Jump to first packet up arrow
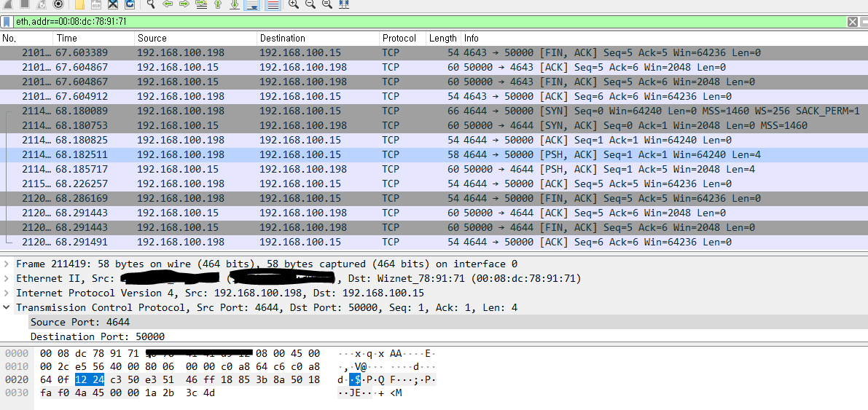Viewport: 868px width, 410px height. click(x=218, y=4)
